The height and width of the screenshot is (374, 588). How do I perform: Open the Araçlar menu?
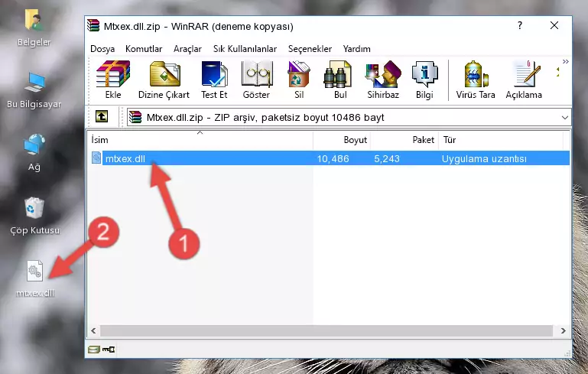coord(187,49)
